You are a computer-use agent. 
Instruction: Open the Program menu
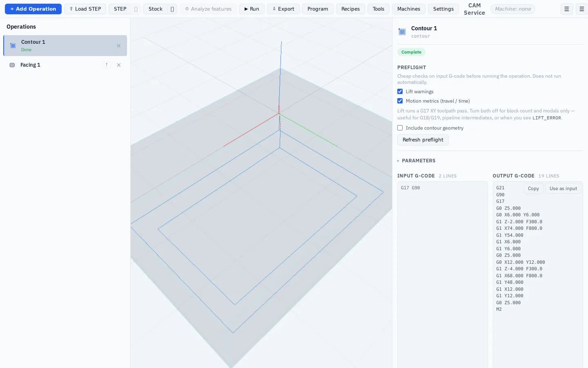click(318, 9)
